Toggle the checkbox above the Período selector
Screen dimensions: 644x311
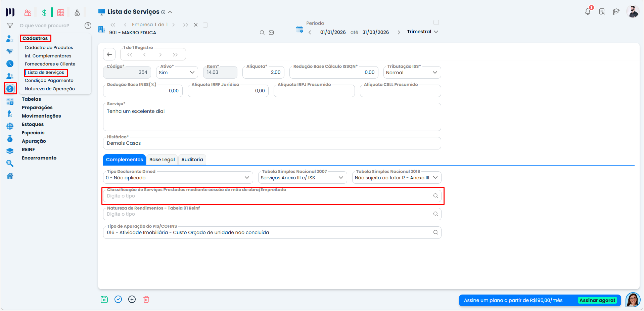[436, 23]
